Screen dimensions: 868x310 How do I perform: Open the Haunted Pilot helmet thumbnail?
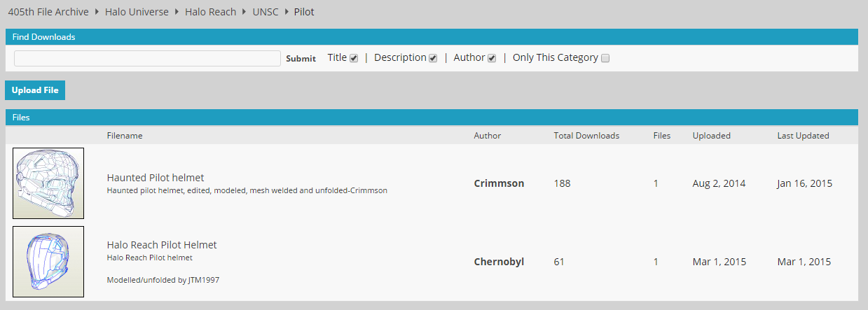(48, 183)
